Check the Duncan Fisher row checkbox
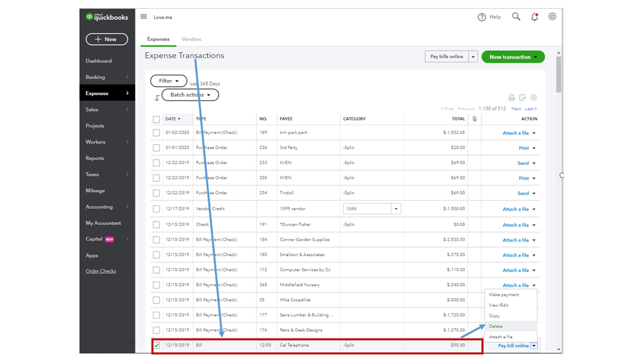The height and width of the screenshot is (362, 644). pos(156,225)
